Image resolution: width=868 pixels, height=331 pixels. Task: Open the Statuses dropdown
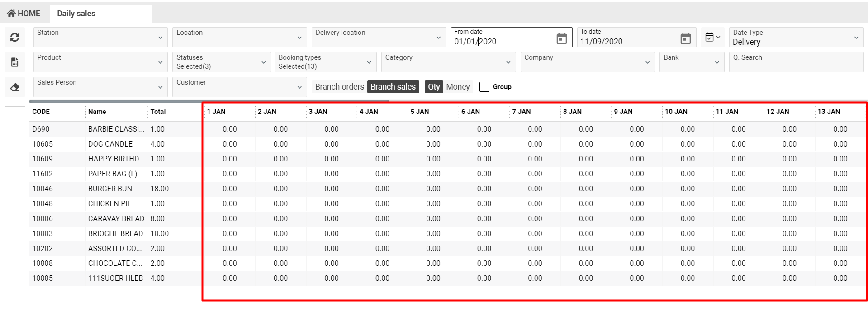[221, 62]
